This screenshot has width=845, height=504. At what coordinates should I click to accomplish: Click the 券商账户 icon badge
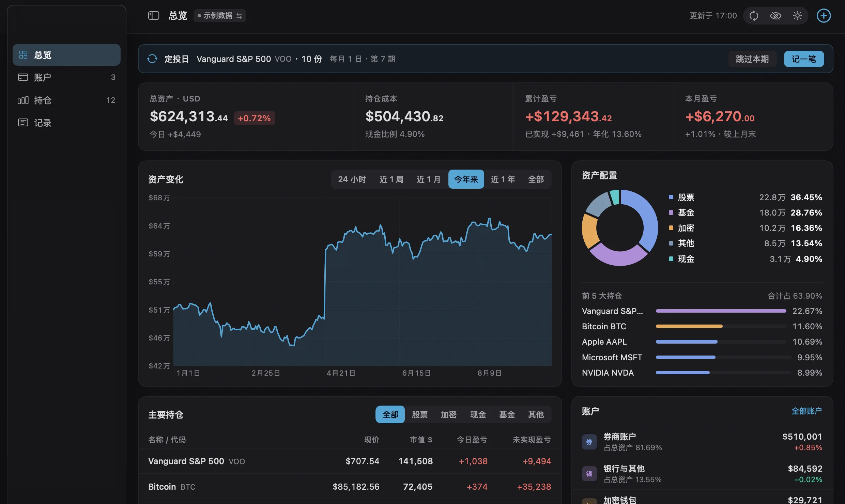pos(589,442)
